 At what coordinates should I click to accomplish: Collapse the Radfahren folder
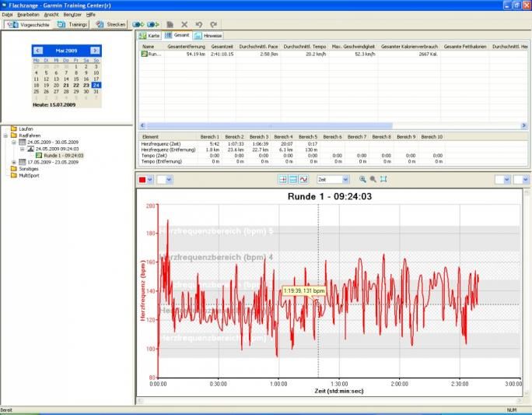coord(5,135)
